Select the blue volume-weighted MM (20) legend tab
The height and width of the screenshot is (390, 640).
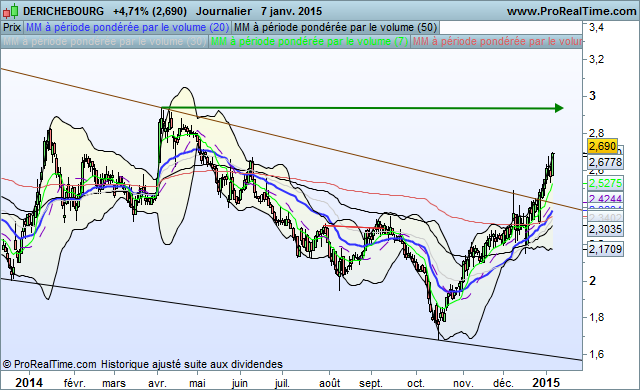(x=127, y=27)
